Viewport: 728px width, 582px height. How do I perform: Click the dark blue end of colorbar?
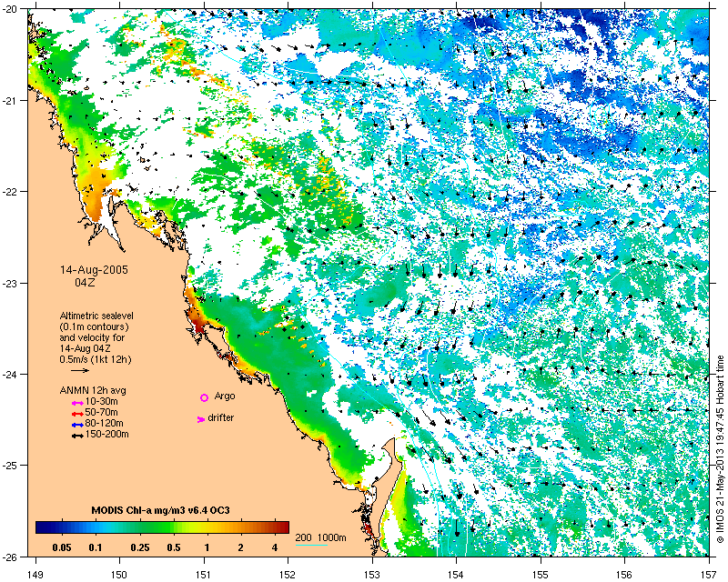tap(42, 527)
